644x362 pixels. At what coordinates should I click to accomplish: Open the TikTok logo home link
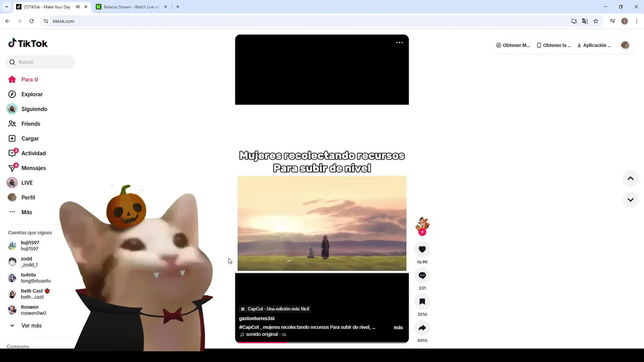[x=28, y=43]
